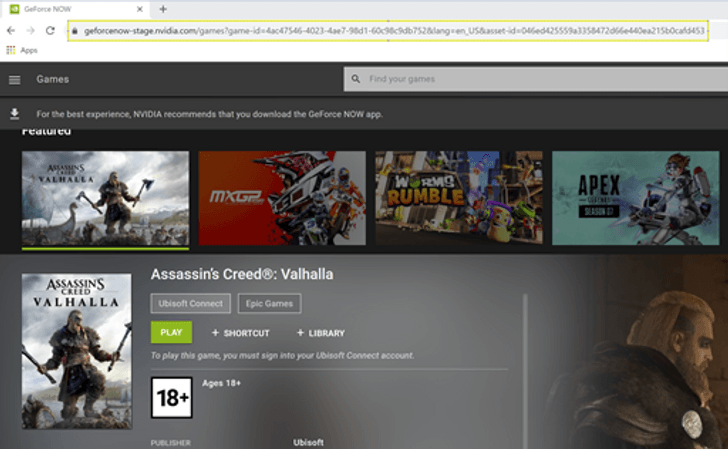Click the browser forward arrow
Image resolution: width=728 pixels, height=449 pixels.
[x=31, y=31]
